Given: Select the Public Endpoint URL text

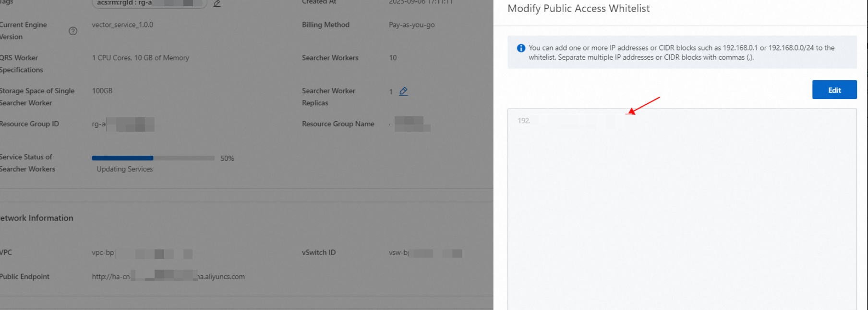Looking at the screenshot, I should [169, 276].
